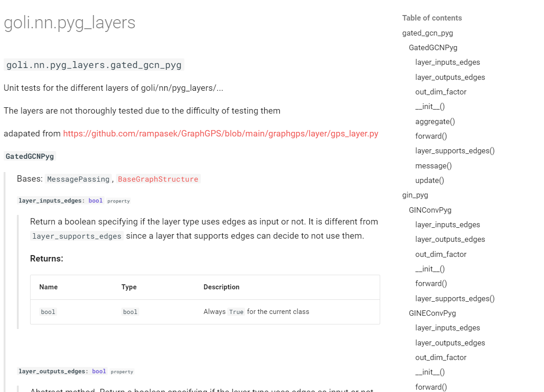
Task: Navigate to layer_outputs_edges under GatedGCNPyg
Action: coord(450,77)
